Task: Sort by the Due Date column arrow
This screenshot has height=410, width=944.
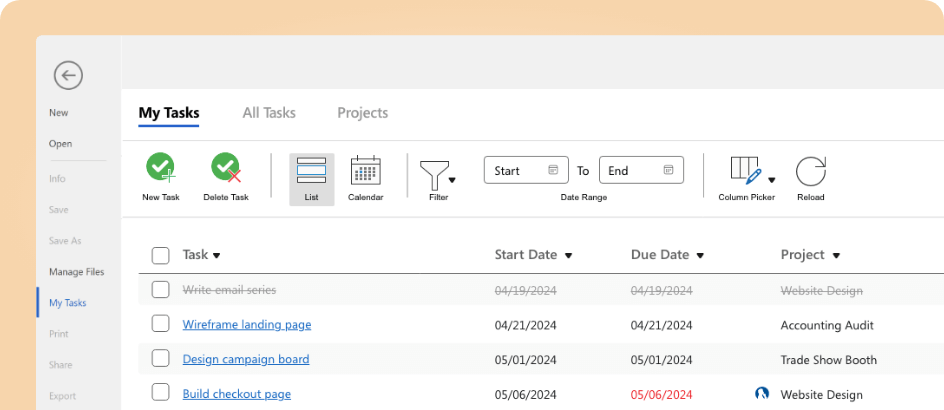Action: (x=700, y=256)
